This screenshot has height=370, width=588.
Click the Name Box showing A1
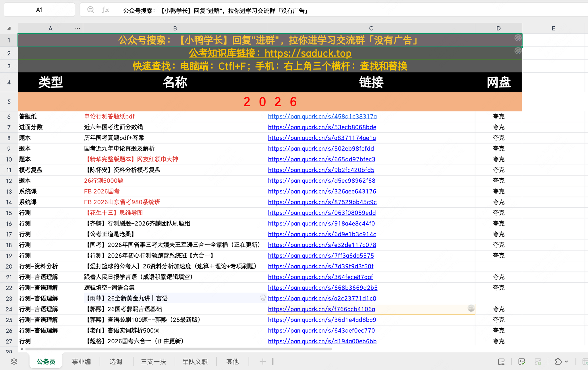[39, 10]
